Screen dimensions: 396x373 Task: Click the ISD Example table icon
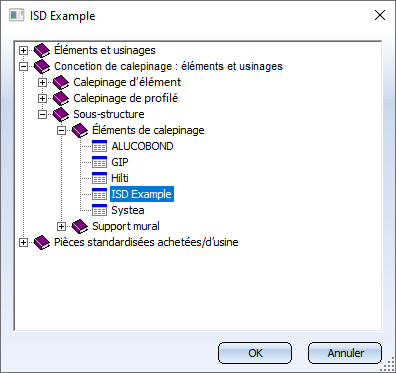tap(99, 194)
